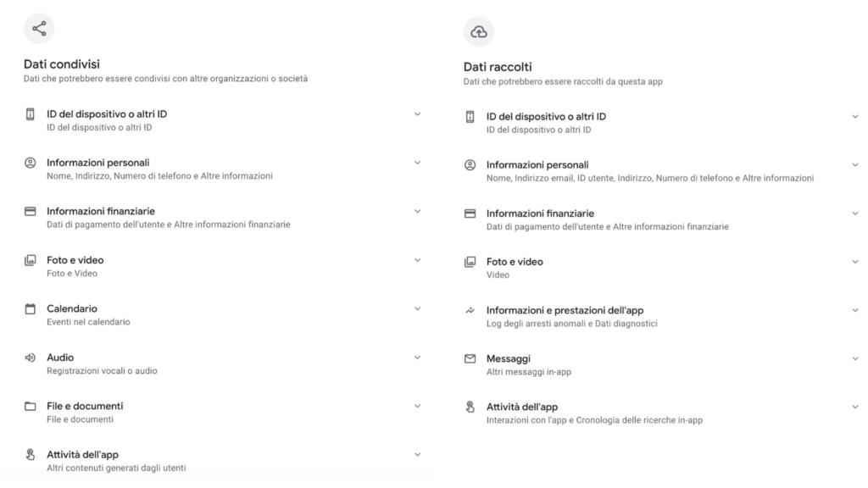Click the person icon in Dati raccolti
This screenshot has height=488, width=868.
click(x=470, y=165)
